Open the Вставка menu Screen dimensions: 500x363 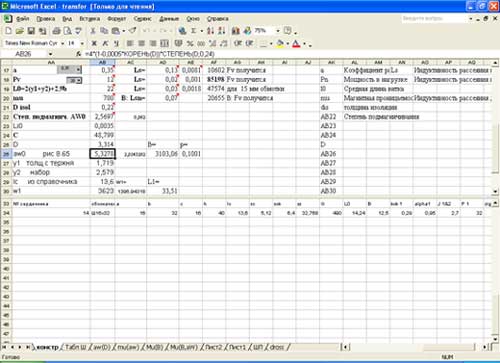click(90, 19)
